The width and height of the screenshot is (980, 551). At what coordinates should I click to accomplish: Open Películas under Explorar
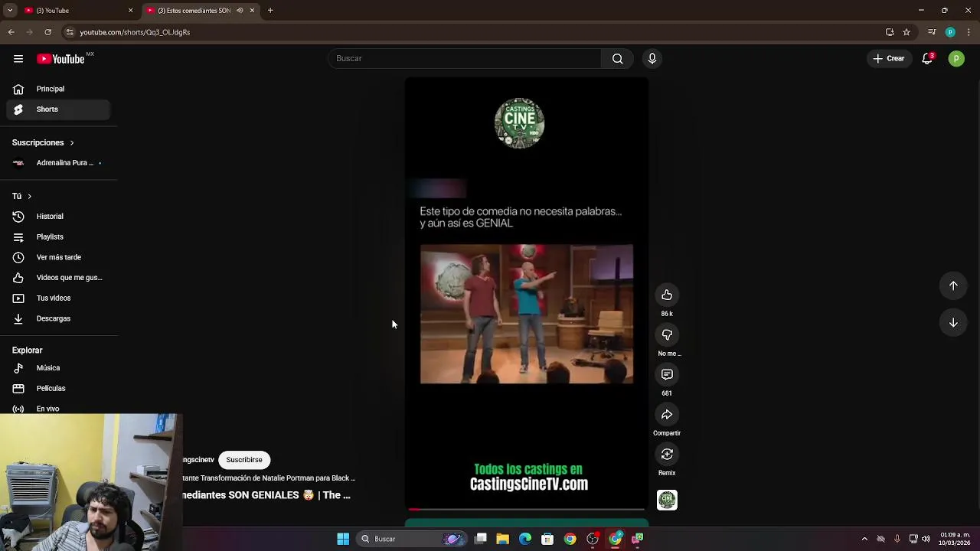coord(58,389)
